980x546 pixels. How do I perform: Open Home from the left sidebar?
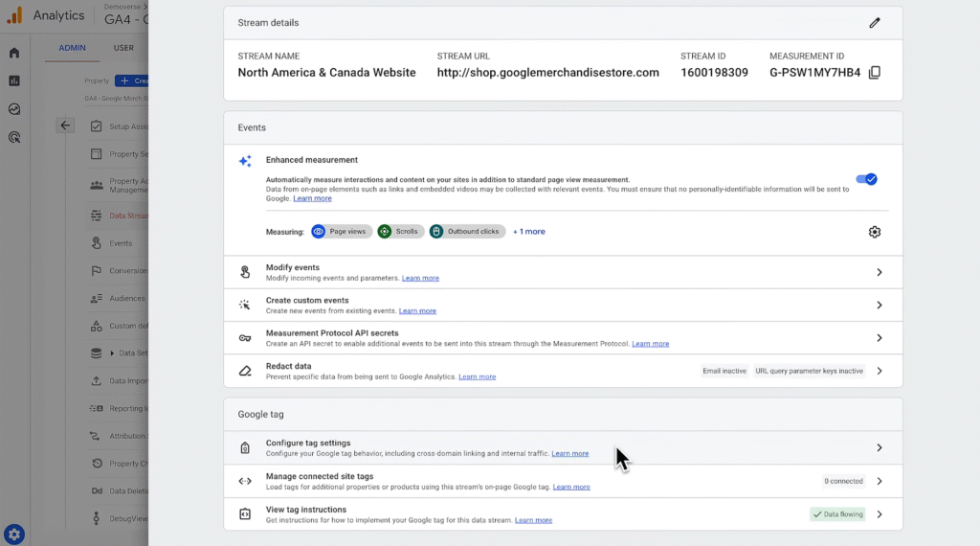(x=14, y=53)
